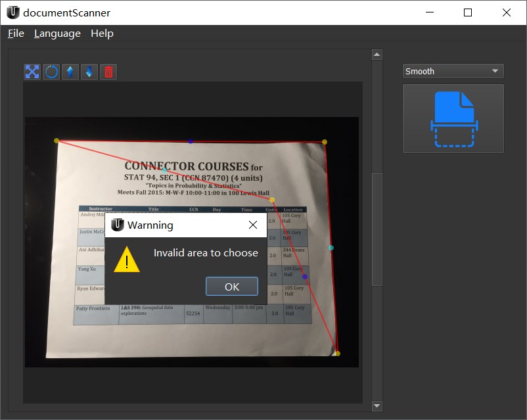Click the yellow warning triangle icon
527x420 pixels.
(127, 259)
